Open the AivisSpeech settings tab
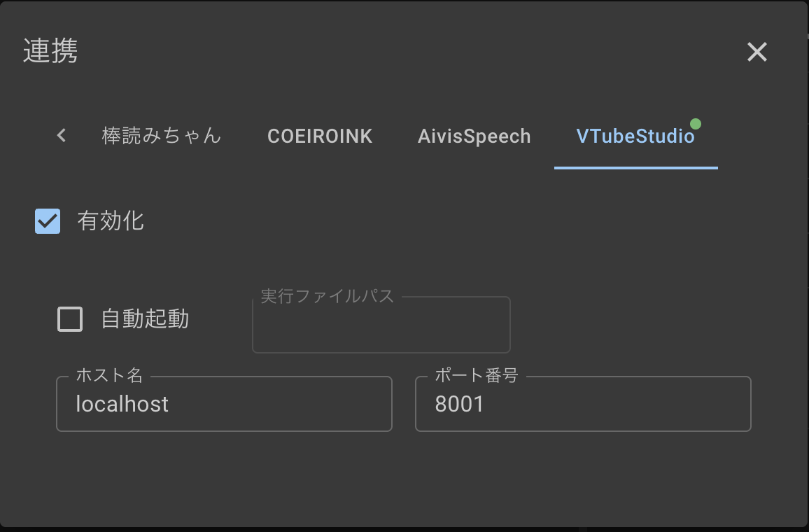The width and height of the screenshot is (809, 532). [x=473, y=136]
